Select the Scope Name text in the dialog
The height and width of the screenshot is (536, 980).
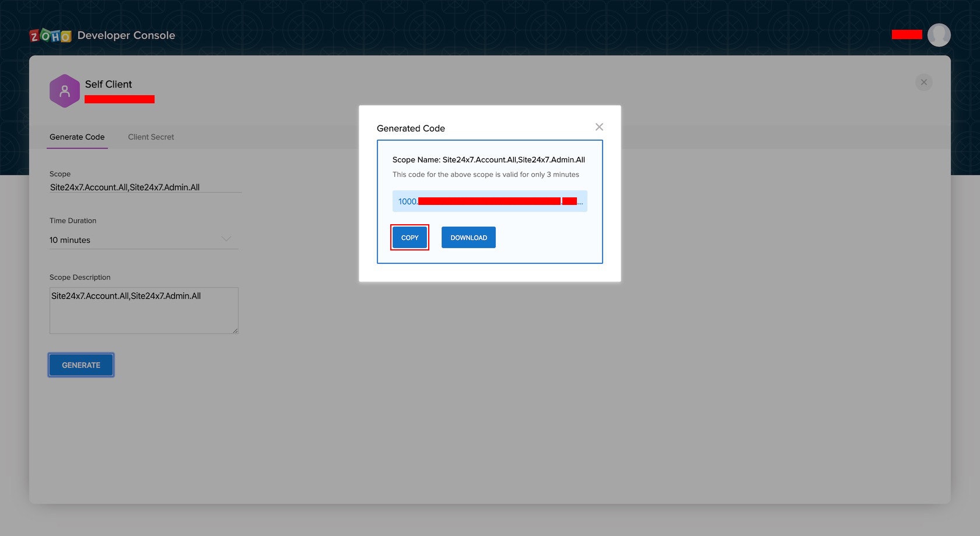click(489, 159)
